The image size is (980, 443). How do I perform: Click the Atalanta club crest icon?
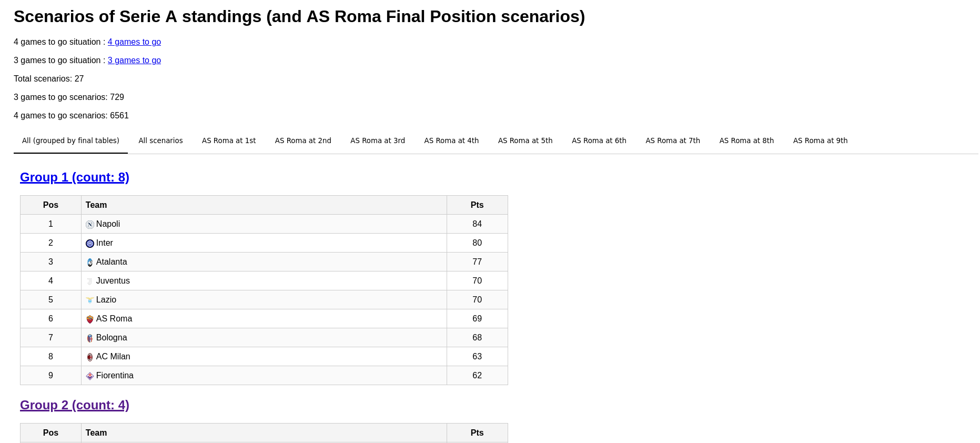[x=90, y=263]
